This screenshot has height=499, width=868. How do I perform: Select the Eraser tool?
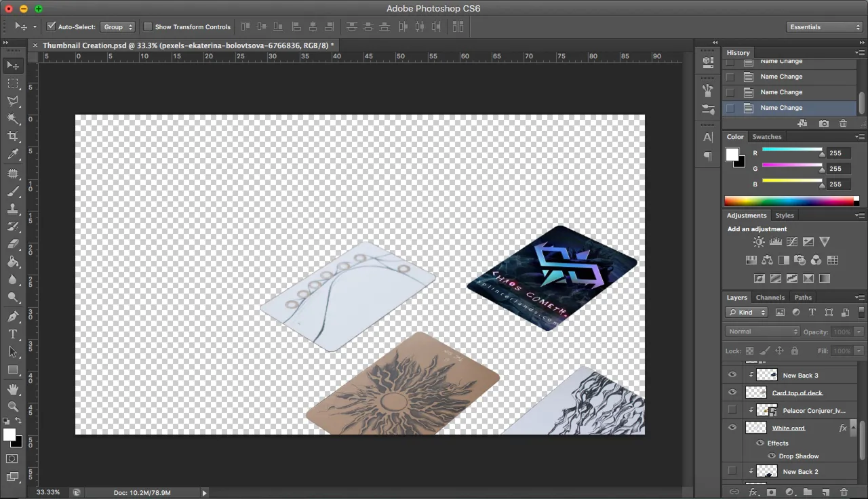coord(13,244)
